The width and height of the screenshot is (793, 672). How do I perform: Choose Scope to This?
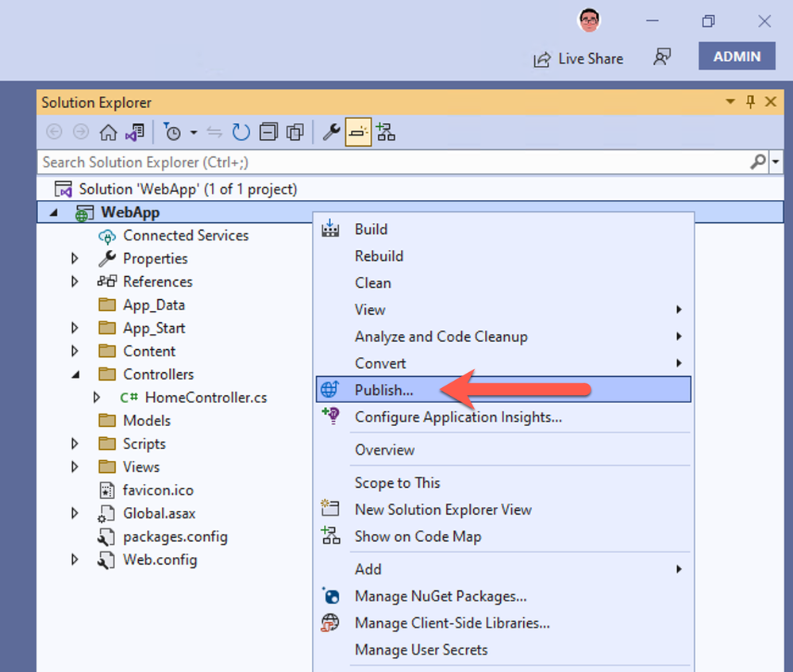point(503,482)
